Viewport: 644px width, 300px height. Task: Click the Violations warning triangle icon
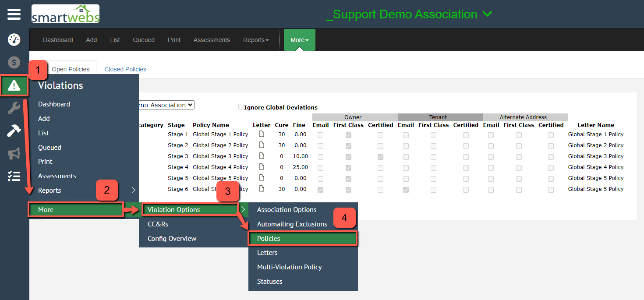14,85
